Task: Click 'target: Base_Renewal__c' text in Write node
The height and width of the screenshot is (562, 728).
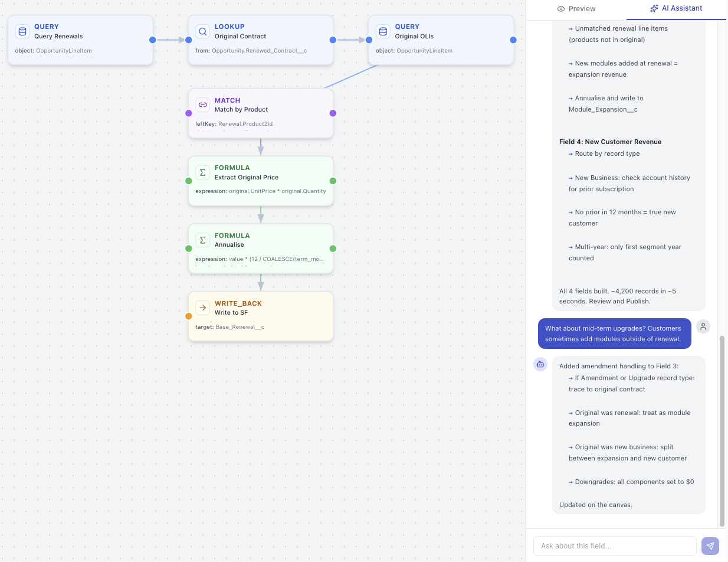Action: (x=229, y=327)
